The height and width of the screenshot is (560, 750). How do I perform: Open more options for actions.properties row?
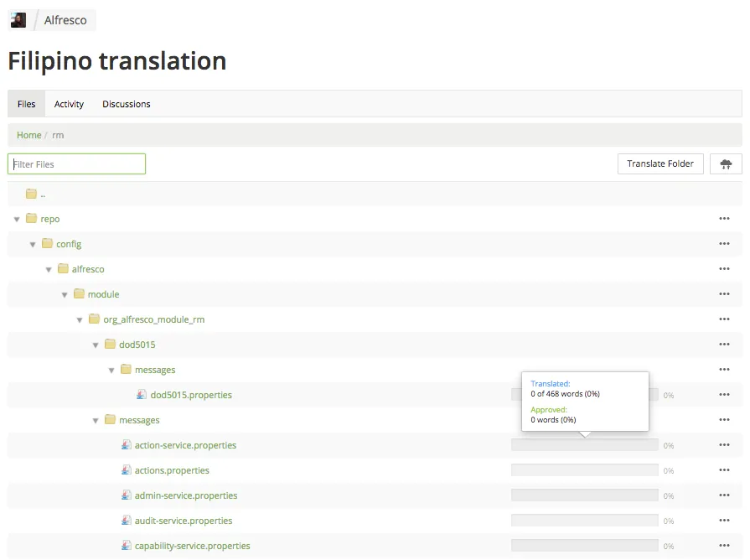click(x=724, y=470)
